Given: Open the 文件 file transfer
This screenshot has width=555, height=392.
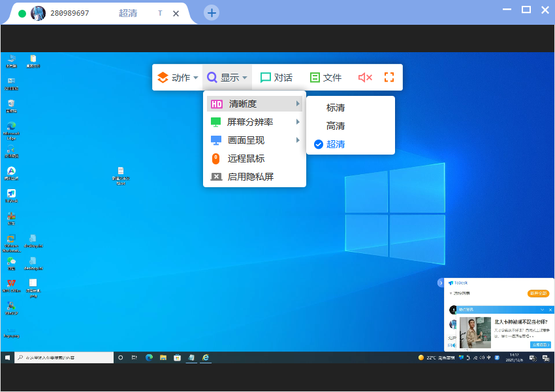Looking at the screenshot, I should (x=326, y=78).
